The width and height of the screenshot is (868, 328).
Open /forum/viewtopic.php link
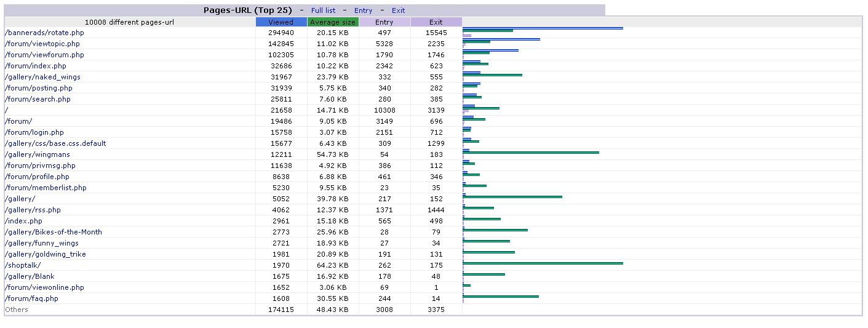[42, 44]
